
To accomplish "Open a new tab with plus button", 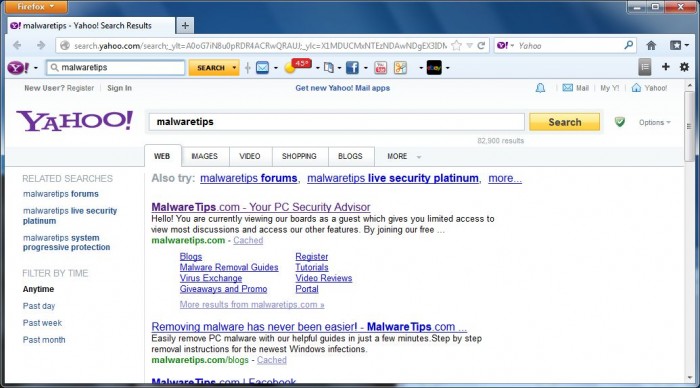I will pos(185,25).
